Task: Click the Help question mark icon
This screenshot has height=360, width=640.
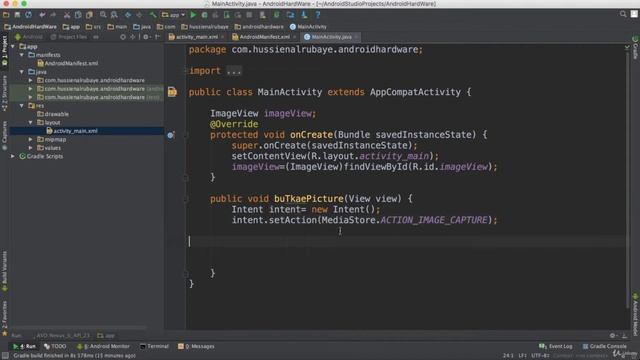Action: pos(318,15)
